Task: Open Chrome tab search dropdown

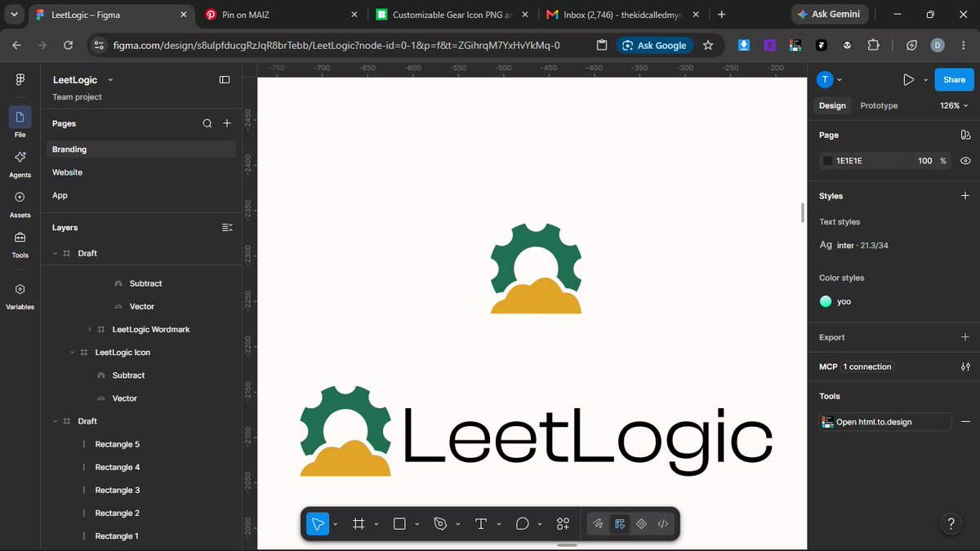Action: (x=15, y=15)
